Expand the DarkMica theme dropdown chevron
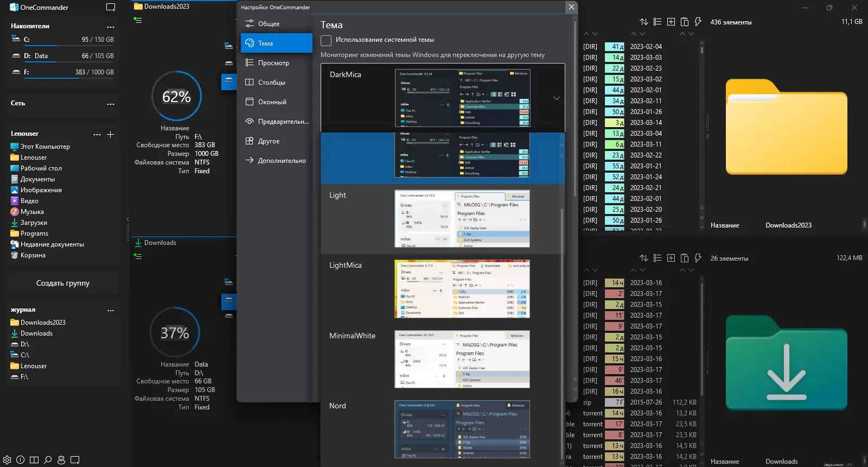The image size is (868, 467). [556, 98]
